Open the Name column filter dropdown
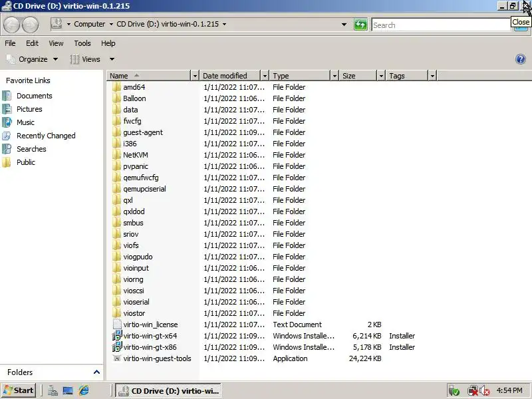 click(195, 76)
